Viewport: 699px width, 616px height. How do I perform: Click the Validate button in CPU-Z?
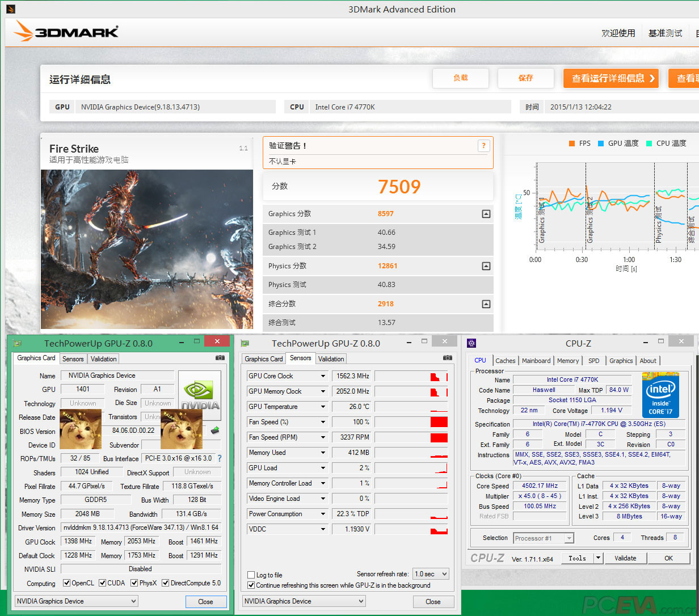[625, 558]
